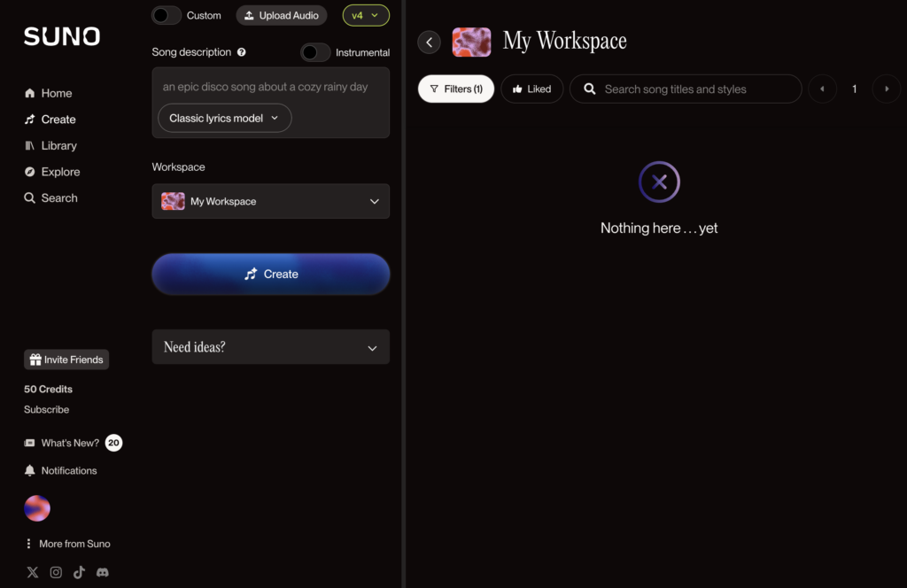Click the Upload Audio button
This screenshot has width=907, height=588.
(282, 16)
